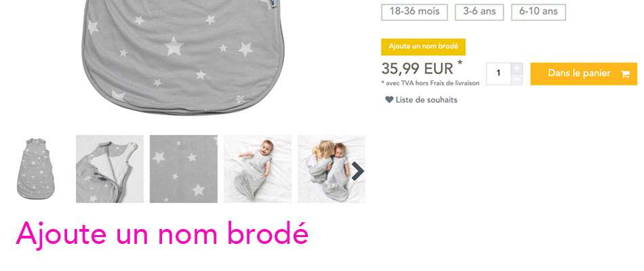Open the Liste de souhaits link
Viewport: 644px width, 271px height.
tap(426, 100)
